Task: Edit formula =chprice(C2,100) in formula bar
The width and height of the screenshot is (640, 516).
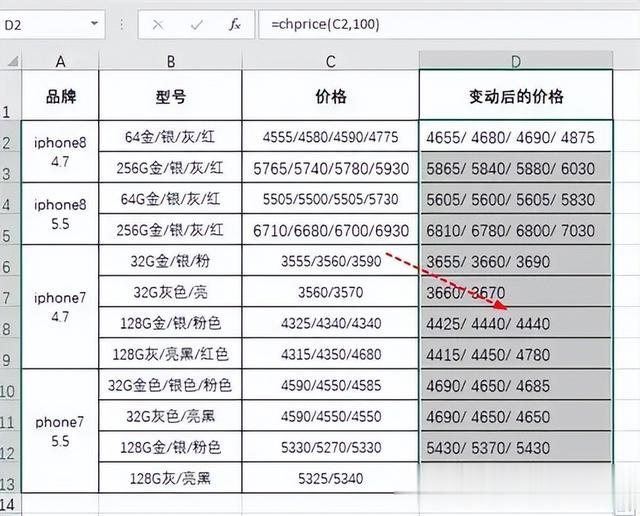Action: pyautogui.click(x=449, y=24)
